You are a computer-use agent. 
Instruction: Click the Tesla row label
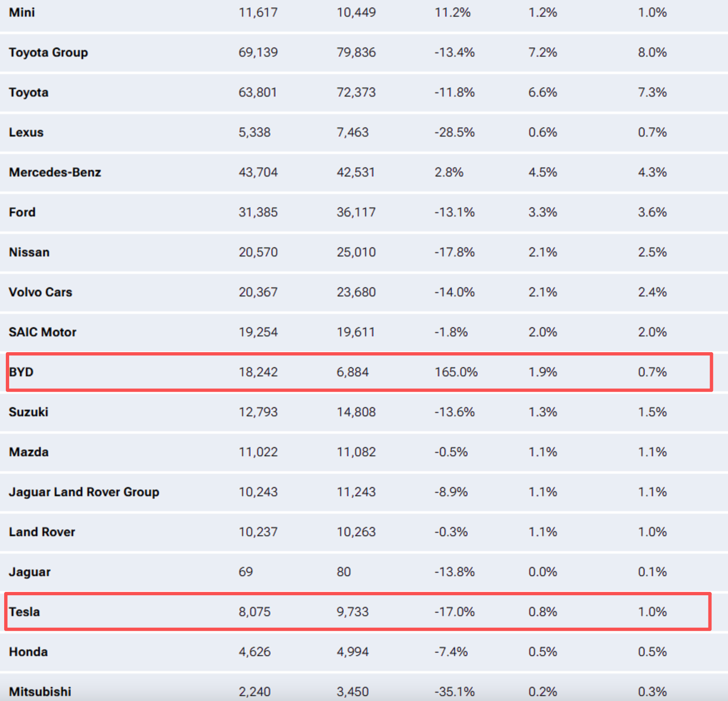pyautogui.click(x=25, y=612)
